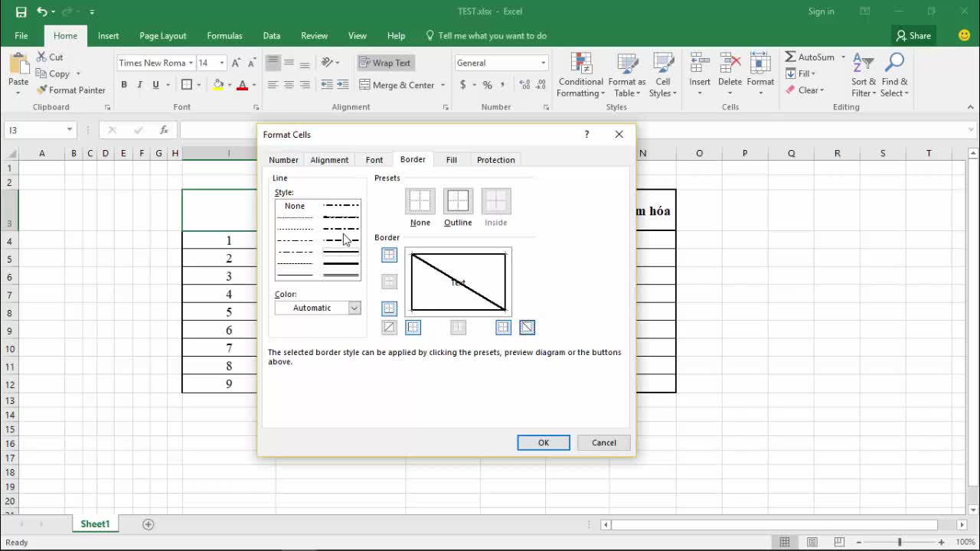Click the Sign in link
Viewport: 980px width, 551px height.
click(821, 11)
